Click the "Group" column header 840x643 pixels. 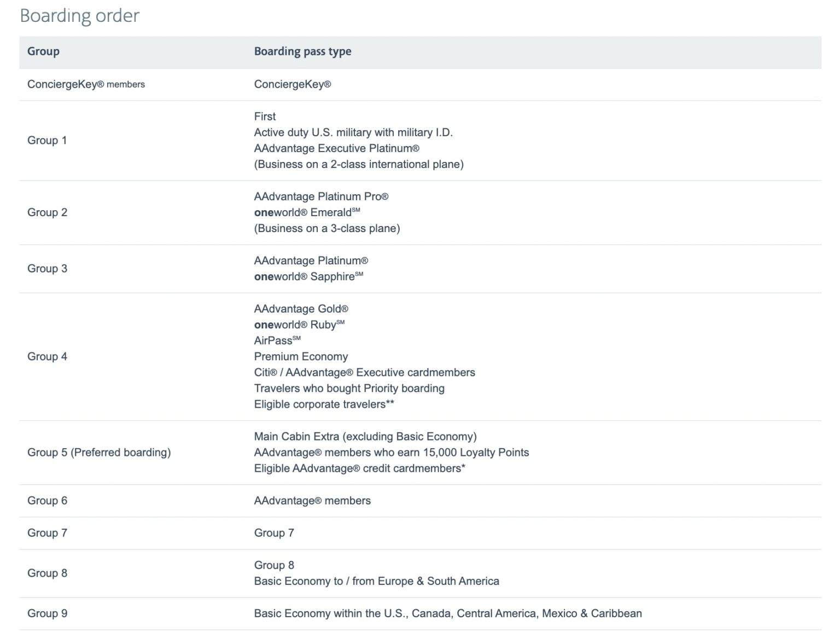[43, 51]
